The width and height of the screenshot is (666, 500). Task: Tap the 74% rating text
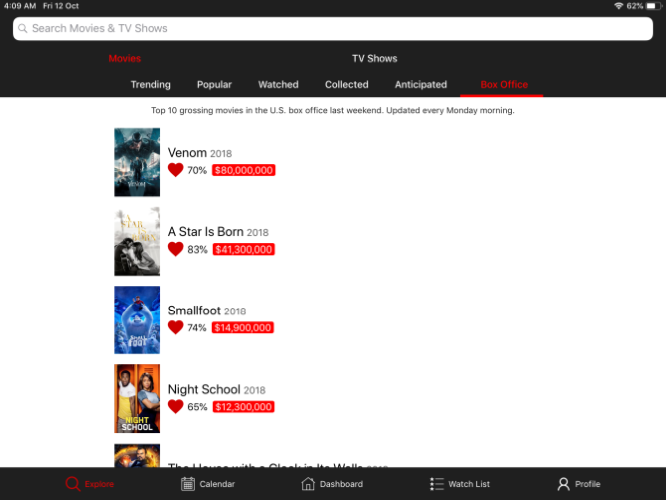197,328
